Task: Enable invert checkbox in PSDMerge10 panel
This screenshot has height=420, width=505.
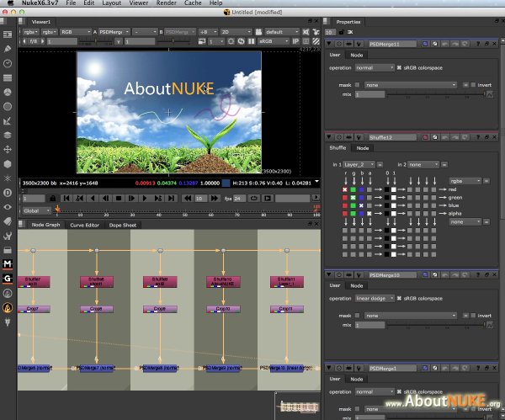Action: 473,316
